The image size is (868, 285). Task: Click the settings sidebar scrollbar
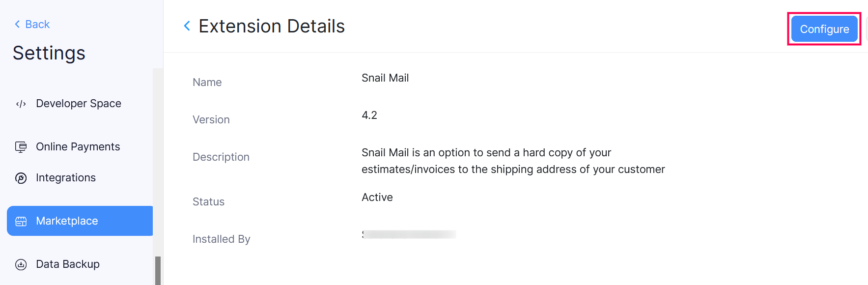[158, 270]
